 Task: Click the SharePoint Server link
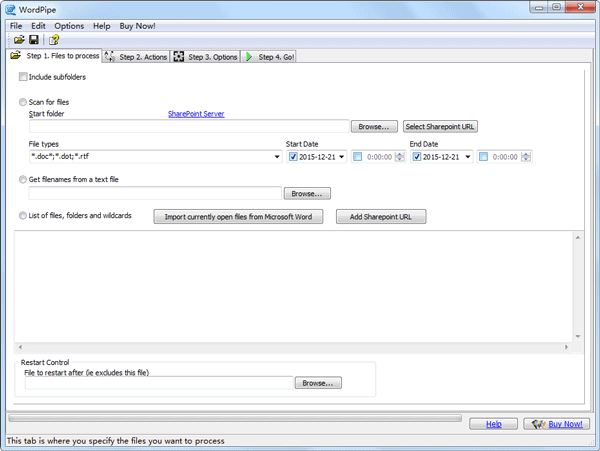pos(196,114)
